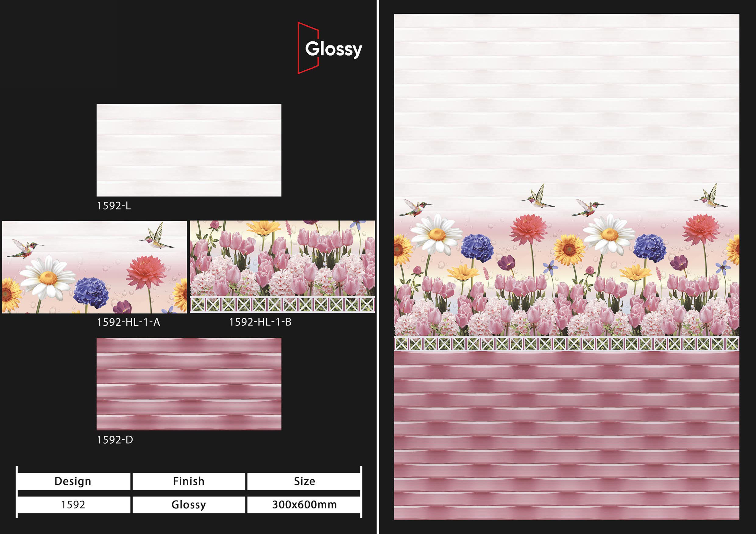The image size is (756, 534).
Task: Select the 1592-L white tile thumbnail
Action: click(x=189, y=150)
